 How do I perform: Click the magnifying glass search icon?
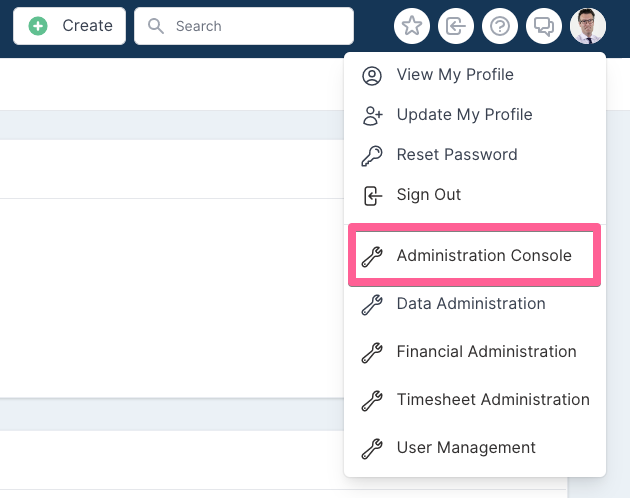coord(155,26)
